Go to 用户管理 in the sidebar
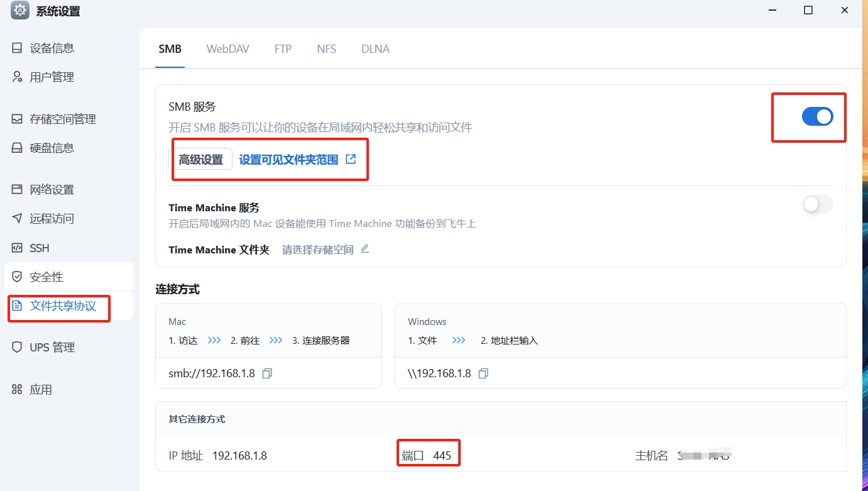 (x=69, y=77)
